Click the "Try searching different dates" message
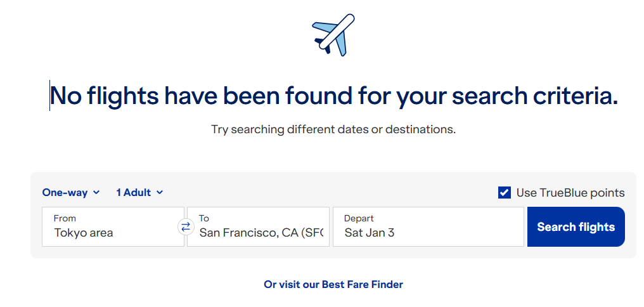This screenshot has height=307, width=644. 333,129
